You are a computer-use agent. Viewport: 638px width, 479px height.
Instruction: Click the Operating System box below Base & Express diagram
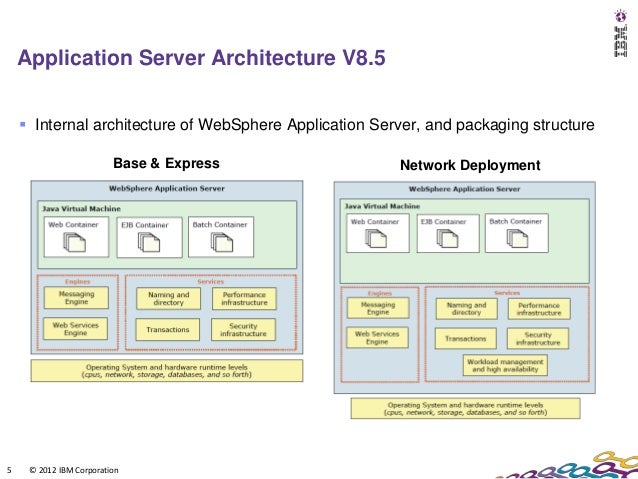167,371
